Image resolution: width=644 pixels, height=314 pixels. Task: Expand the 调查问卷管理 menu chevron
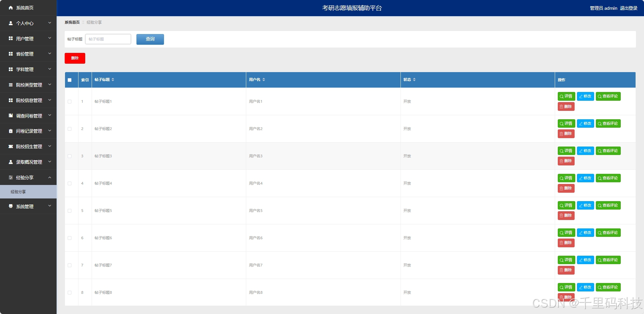coord(50,115)
